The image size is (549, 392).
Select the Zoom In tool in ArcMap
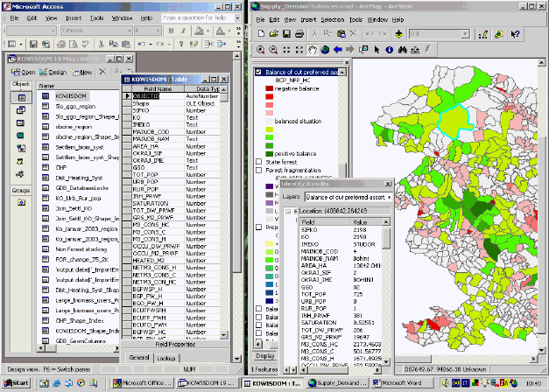tap(262, 49)
